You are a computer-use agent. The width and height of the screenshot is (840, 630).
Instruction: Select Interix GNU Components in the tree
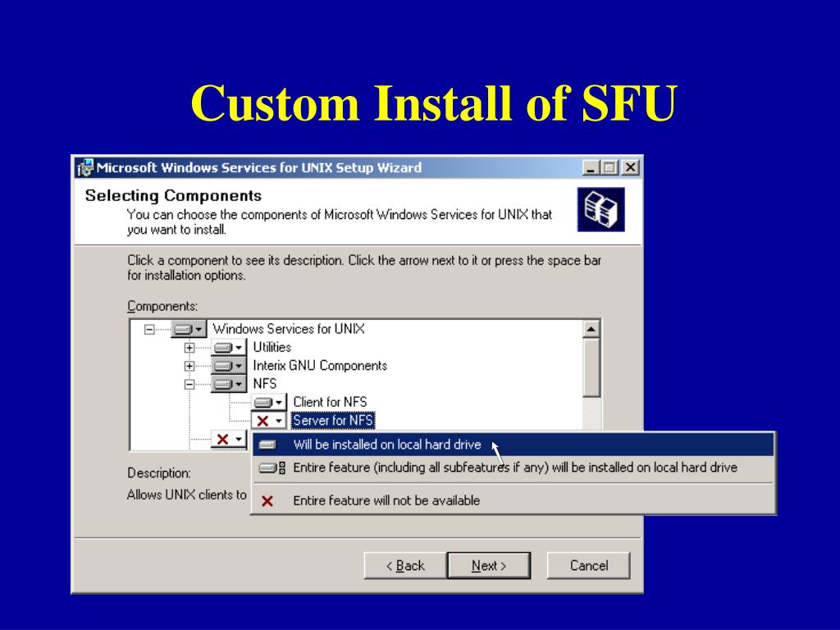coord(320,366)
